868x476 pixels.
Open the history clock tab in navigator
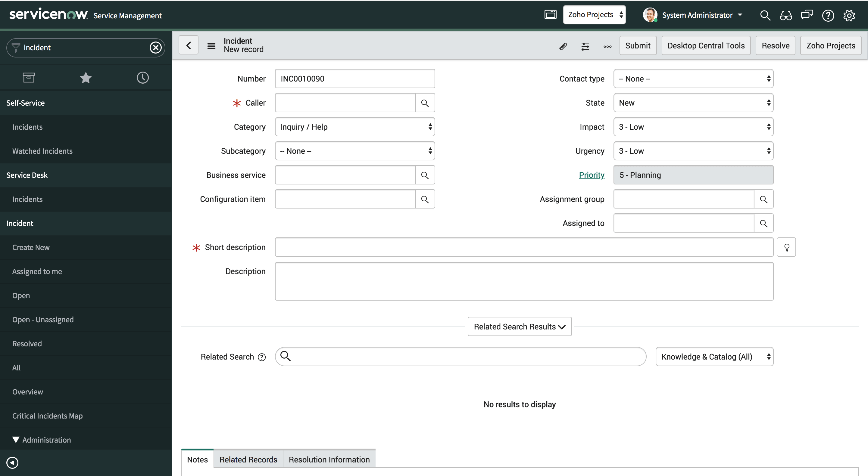pyautogui.click(x=142, y=78)
